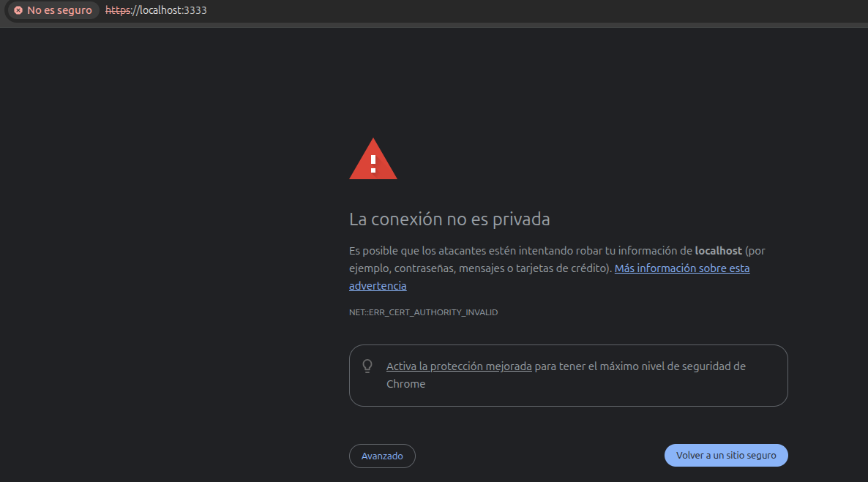868x482 pixels.
Task: Click the exclamation mark inside warning triangle
Action: click(373, 163)
